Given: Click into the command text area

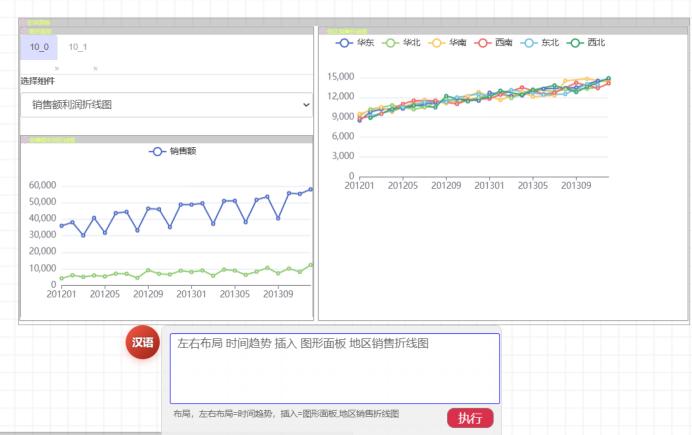Looking at the screenshot, I should [x=335, y=368].
